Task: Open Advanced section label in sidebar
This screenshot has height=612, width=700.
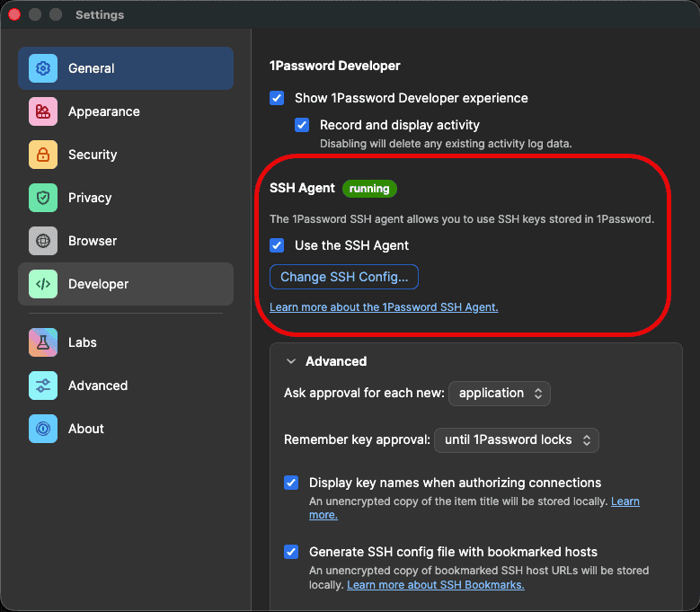Action: (98, 386)
